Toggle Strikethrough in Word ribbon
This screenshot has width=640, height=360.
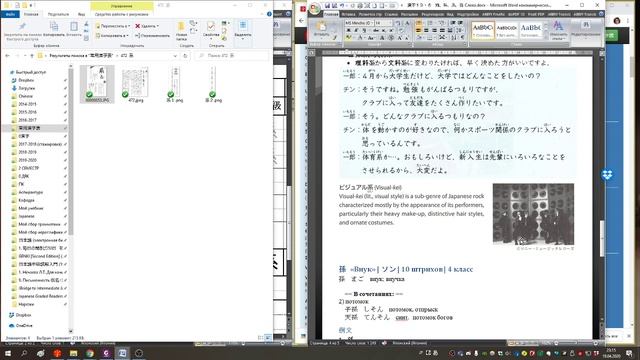(x=376, y=30)
